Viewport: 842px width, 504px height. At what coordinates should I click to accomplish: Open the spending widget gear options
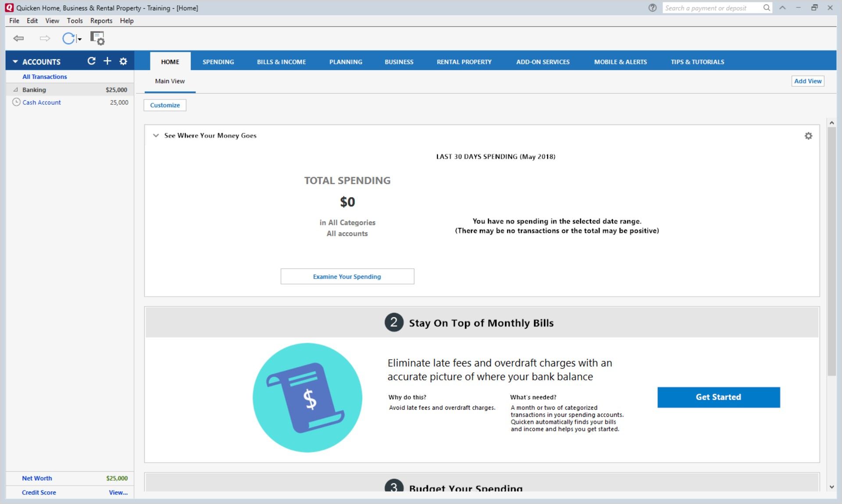click(x=808, y=136)
